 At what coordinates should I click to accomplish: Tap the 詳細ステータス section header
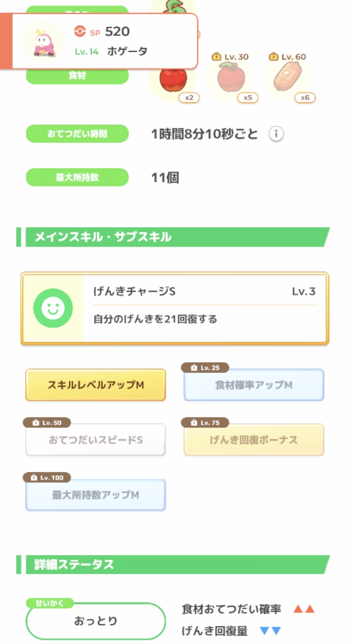coord(173,565)
